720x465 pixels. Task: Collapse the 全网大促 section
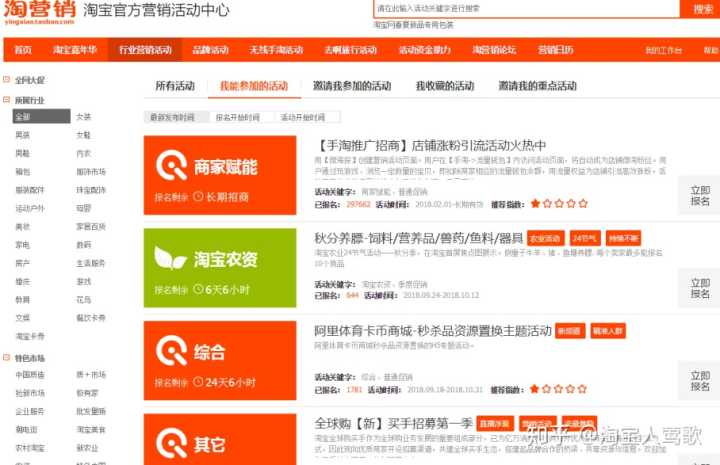click(6, 79)
